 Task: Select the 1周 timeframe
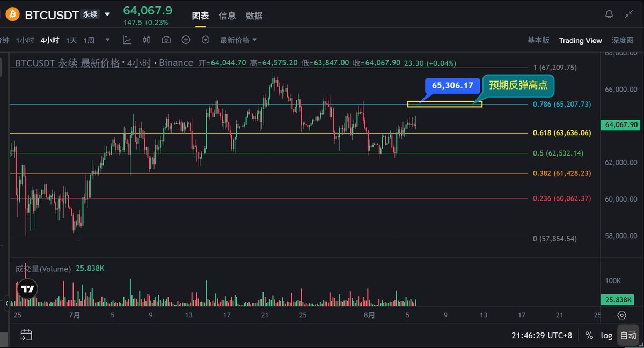[x=89, y=40]
